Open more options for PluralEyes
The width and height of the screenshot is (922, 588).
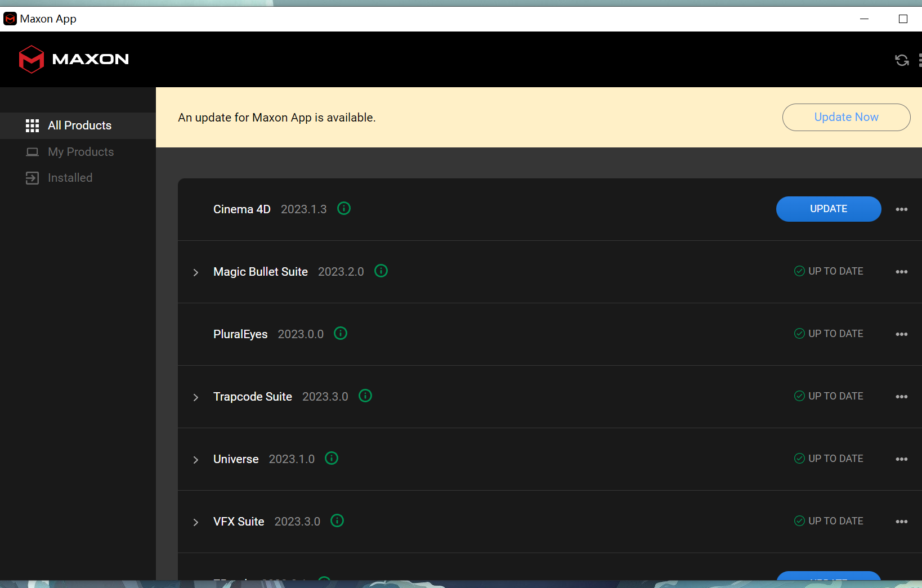click(902, 334)
